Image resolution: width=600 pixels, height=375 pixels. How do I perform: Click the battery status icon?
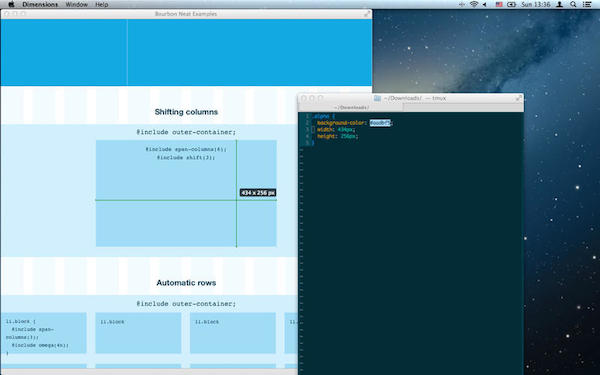(x=511, y=5)
